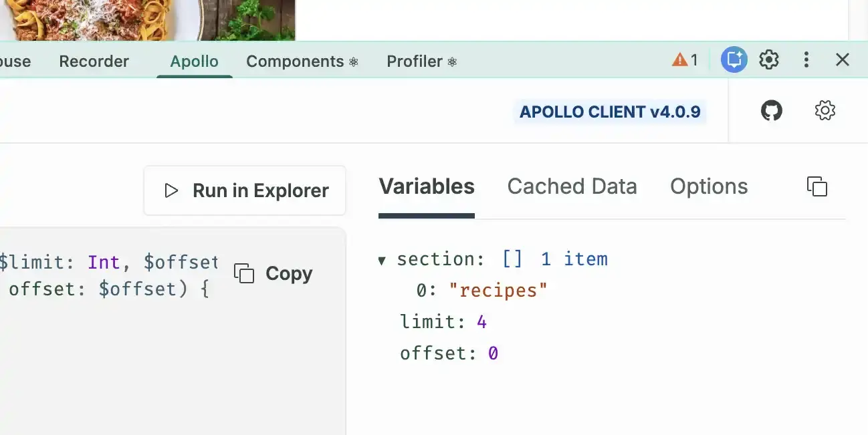
Task: Click the blue extension icon in DevTools toolbar
Action: click(734, 59)
